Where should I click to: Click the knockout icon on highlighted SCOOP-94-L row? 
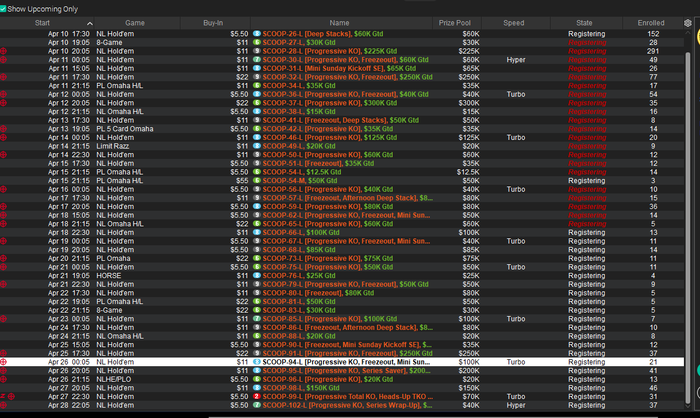(3, 362)
